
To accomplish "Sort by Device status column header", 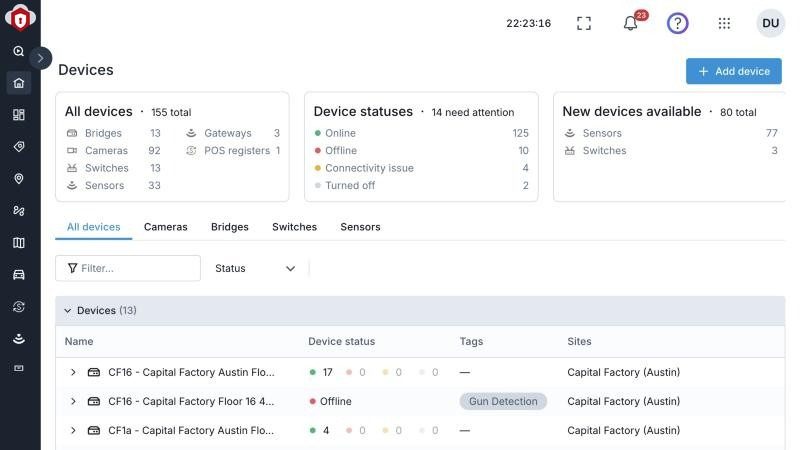I will [x=341, y=341].
